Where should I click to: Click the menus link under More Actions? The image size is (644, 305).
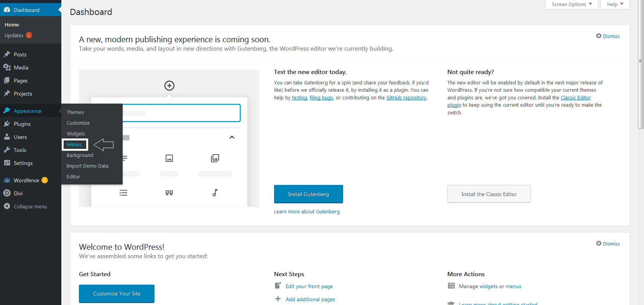pos(513,286)
